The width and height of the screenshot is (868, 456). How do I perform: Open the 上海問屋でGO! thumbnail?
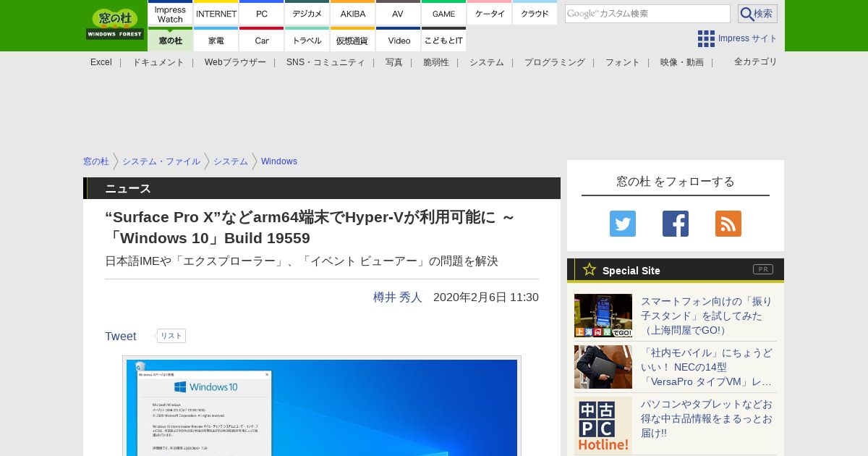tap(603, 316)
